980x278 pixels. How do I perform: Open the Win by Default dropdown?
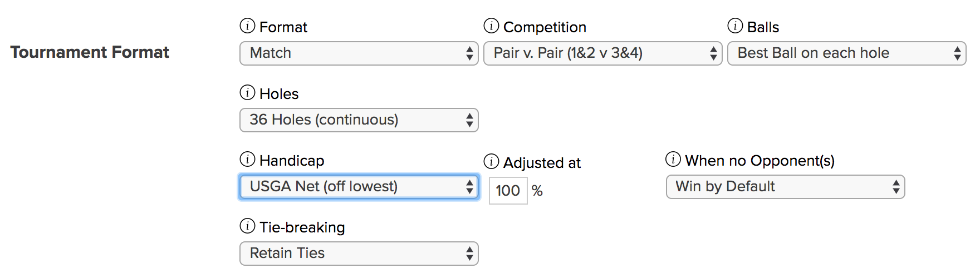point(786,187)
